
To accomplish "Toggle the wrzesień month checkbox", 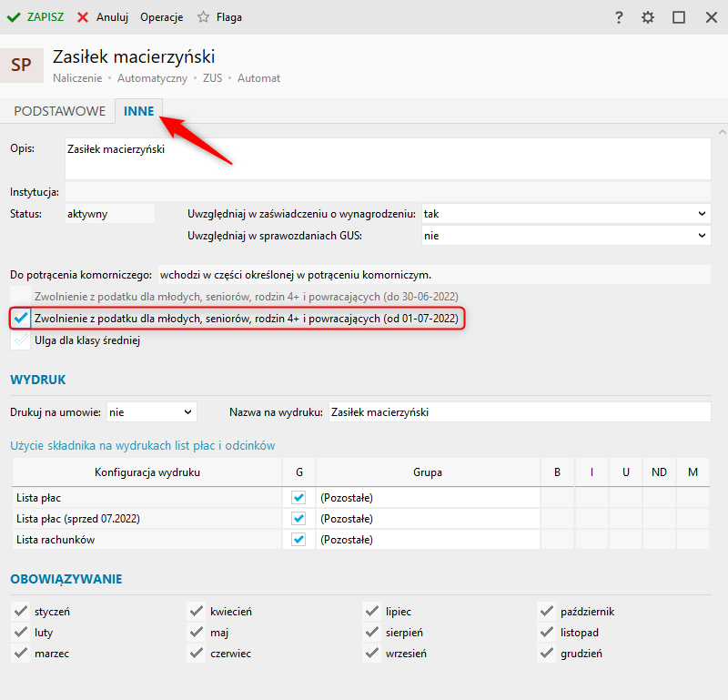I will click(371, 653).
